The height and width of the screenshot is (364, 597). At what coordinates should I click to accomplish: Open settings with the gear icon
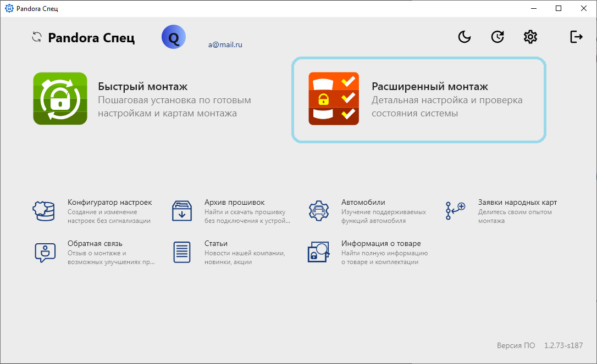click(530, 37)
